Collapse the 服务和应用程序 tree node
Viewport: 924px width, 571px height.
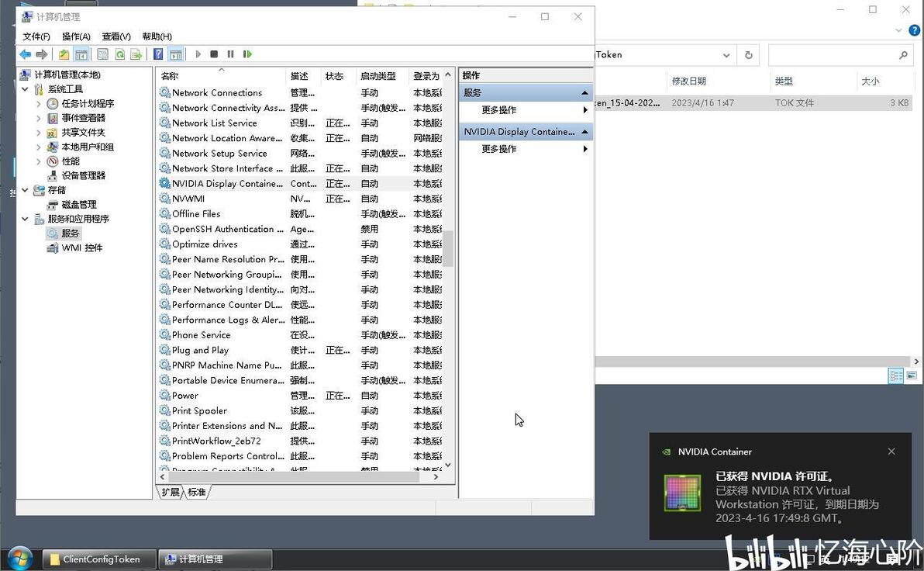coord(26,219)
